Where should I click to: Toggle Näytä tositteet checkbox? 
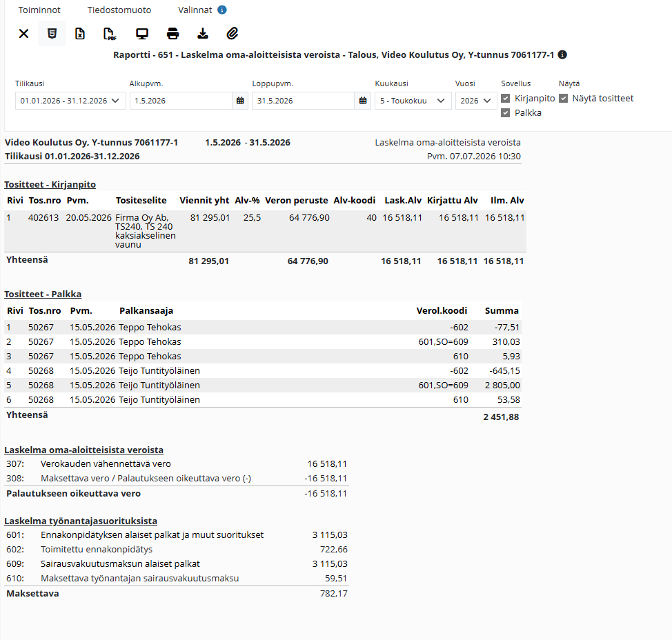[564, 99]
